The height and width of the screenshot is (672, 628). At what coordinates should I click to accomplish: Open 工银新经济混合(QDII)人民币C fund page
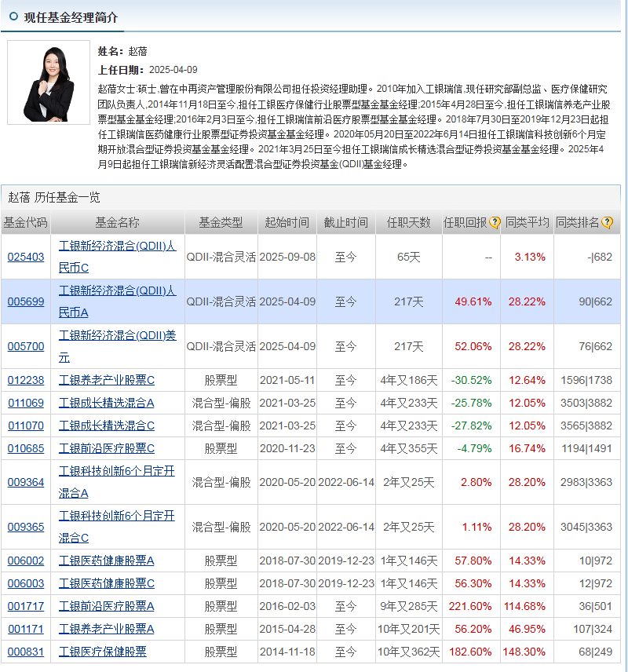click(x=117, y=257)
